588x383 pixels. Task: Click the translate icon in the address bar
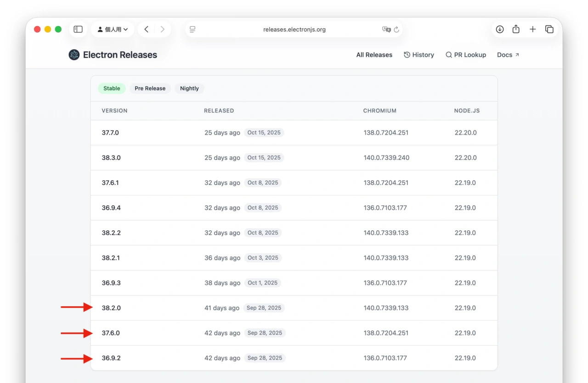point(387,29)
